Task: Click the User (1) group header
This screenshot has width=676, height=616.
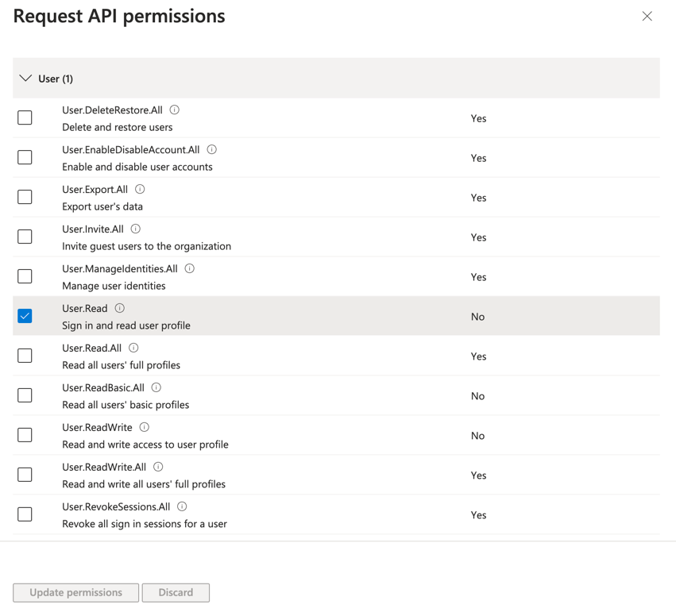Action: [x=56, y=79]
